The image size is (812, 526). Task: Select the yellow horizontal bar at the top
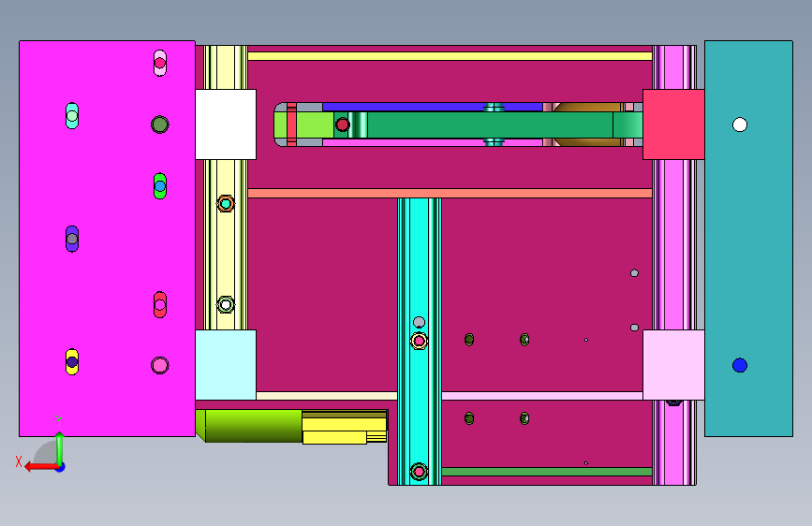pos(450,56)
